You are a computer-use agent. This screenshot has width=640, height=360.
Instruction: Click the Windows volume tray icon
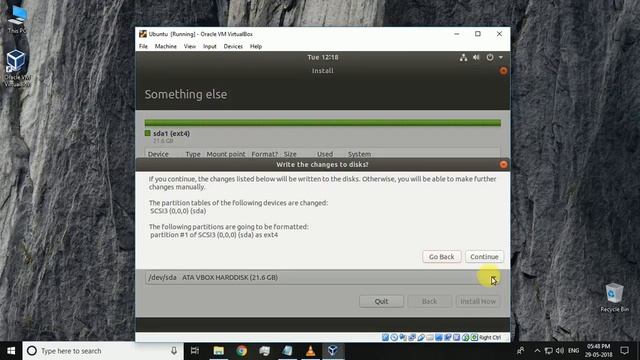[560, 351]
